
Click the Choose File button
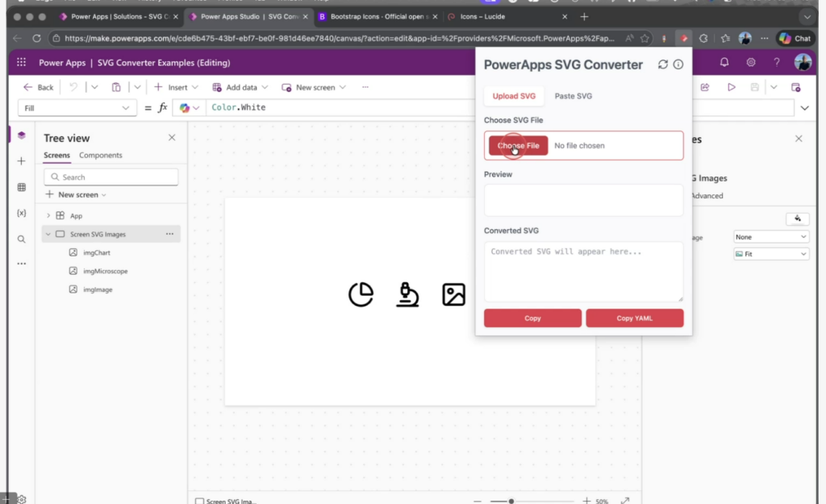pos(518,145)
